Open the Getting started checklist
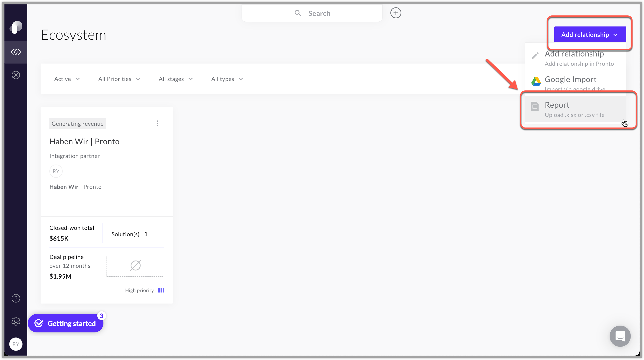The image size is (644, 360). (x=66, y=323)
